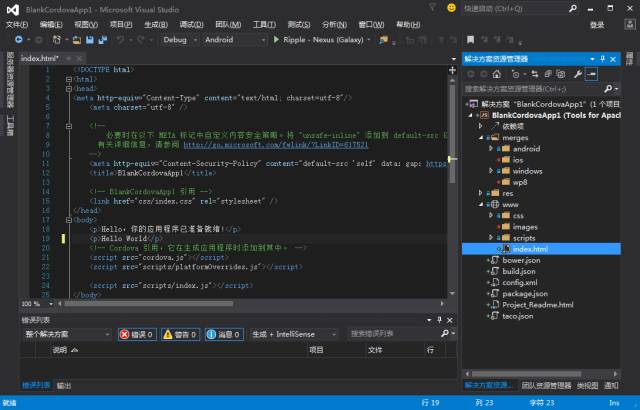Click the editor split window handle icon
The image size is (640, 410).
[x=452, y=70]
